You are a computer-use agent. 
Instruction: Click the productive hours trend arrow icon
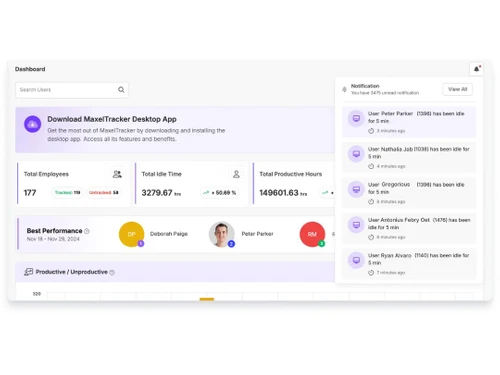point(325,193)
